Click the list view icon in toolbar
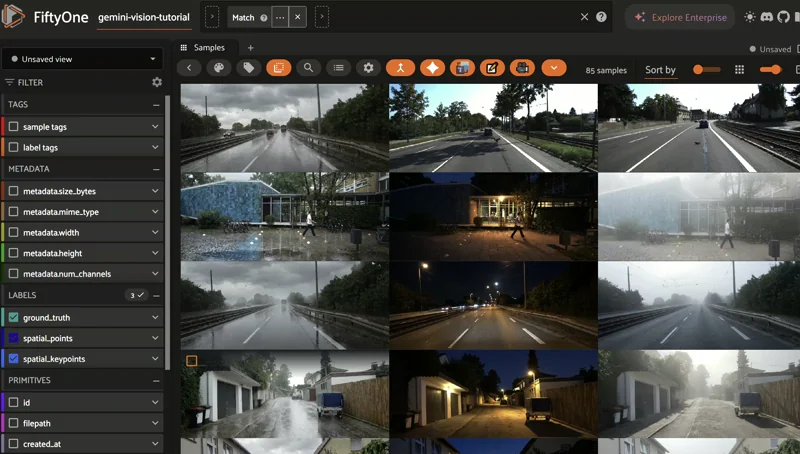Viewport: 800px width, 454px height. 338,68
